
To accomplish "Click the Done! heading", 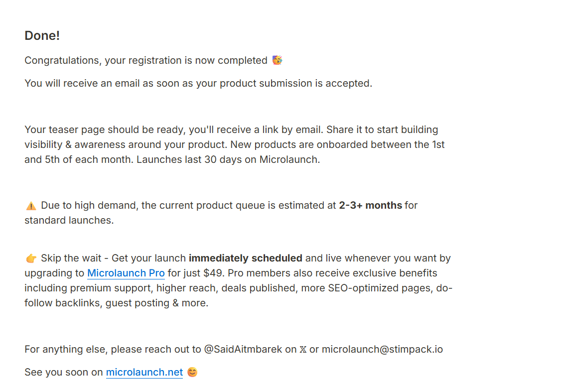I will (x=42, y=35).
